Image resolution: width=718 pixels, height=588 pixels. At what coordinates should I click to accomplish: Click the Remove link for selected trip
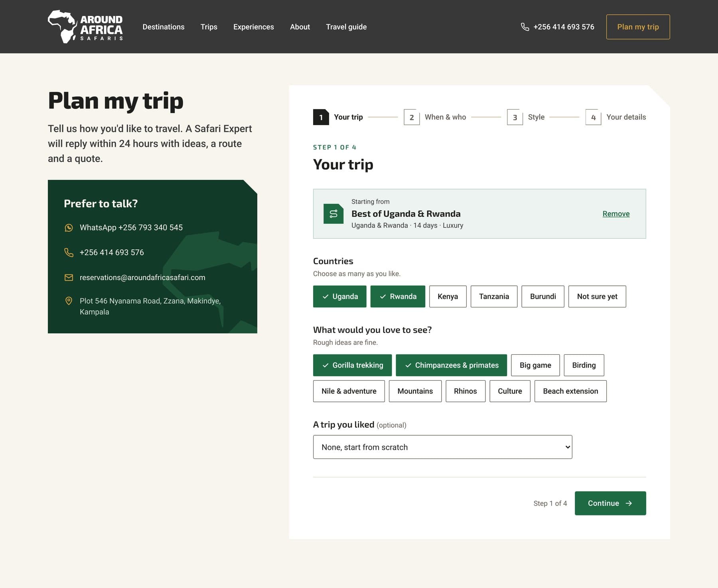[x=616, y=214]
